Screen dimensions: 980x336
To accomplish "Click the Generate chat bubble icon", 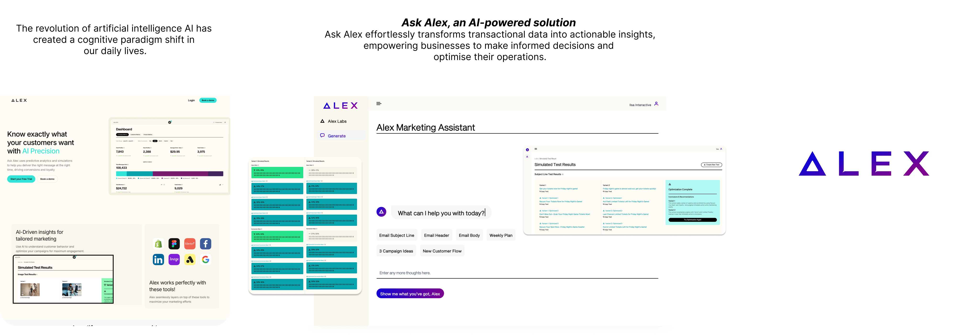I will click(322, 135).
